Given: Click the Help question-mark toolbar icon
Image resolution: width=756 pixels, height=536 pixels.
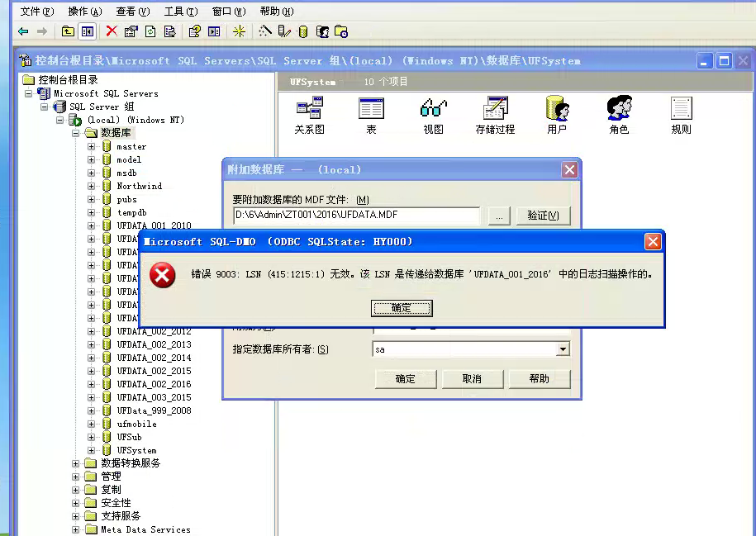Looking at the screenshot, I should tap(195, 32).
